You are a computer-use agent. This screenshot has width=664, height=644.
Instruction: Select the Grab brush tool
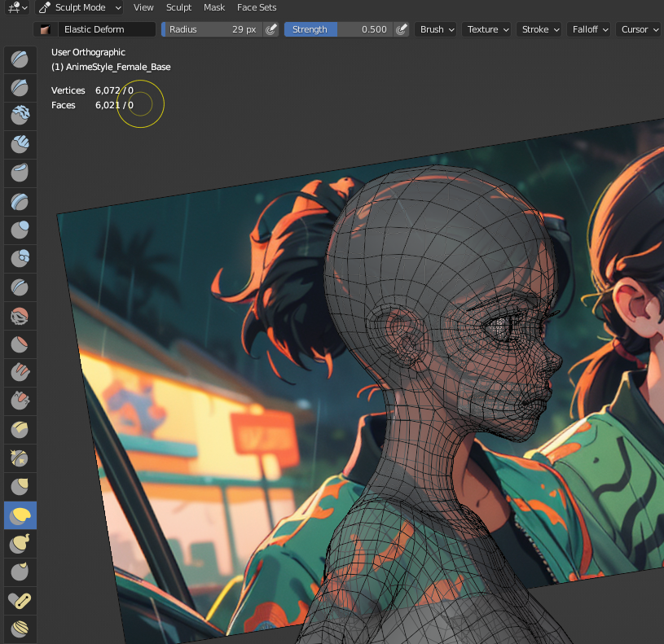[x=20, y=487]
